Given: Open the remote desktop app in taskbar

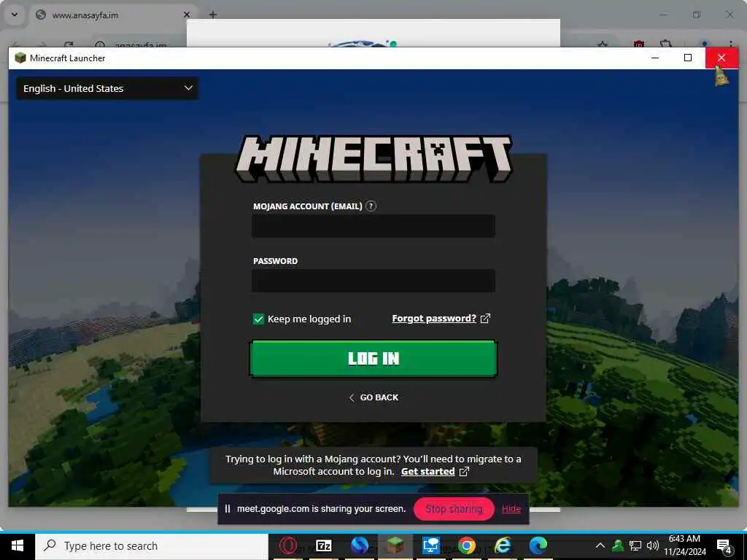Looking at the screenshot, I should (x=430, y=545).
